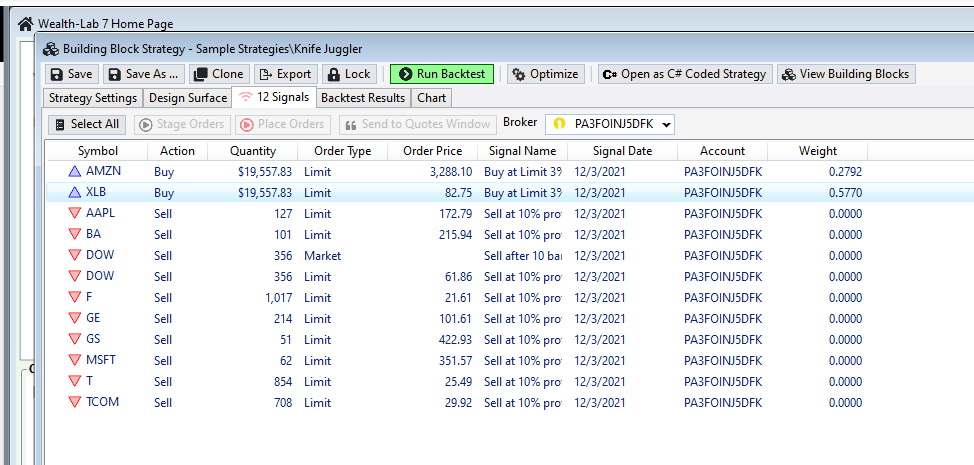Sort by Quantity column header
The width and height of the screenshot is (974, 465).
253,151
